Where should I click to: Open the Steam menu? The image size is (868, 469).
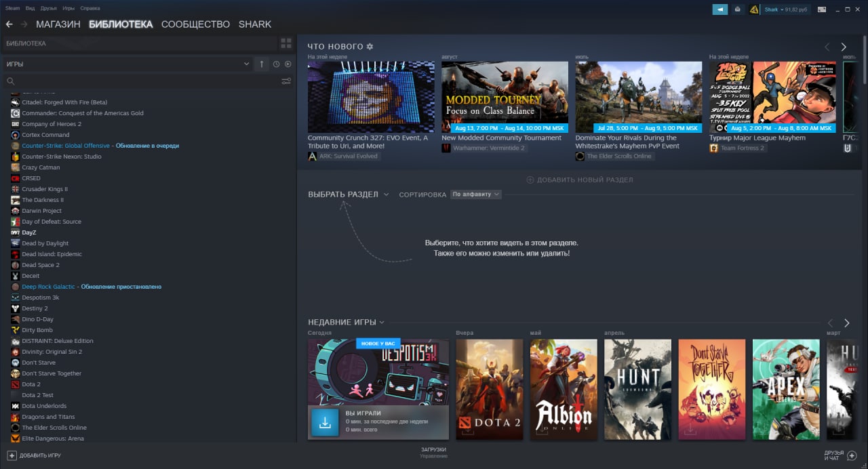(12, 8)
